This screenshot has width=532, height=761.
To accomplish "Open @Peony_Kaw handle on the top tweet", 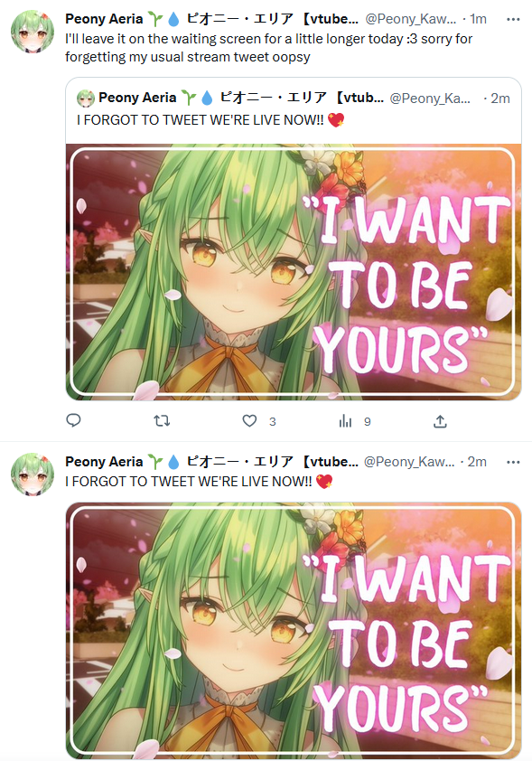I will click(410, 19).
